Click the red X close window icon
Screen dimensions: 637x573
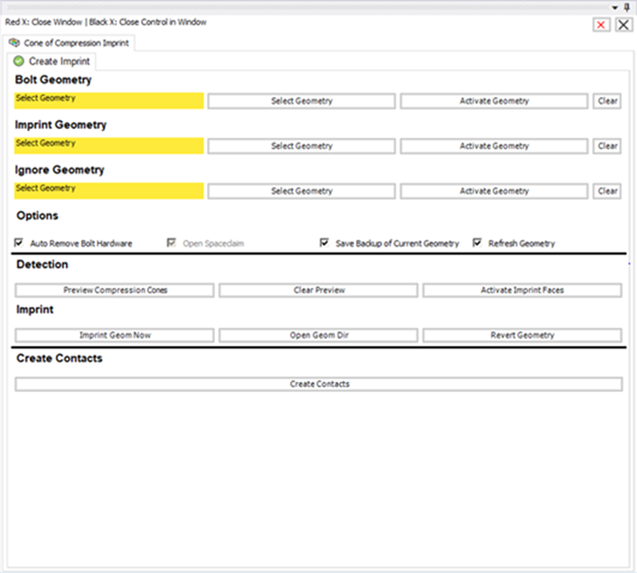coord(602,25)
